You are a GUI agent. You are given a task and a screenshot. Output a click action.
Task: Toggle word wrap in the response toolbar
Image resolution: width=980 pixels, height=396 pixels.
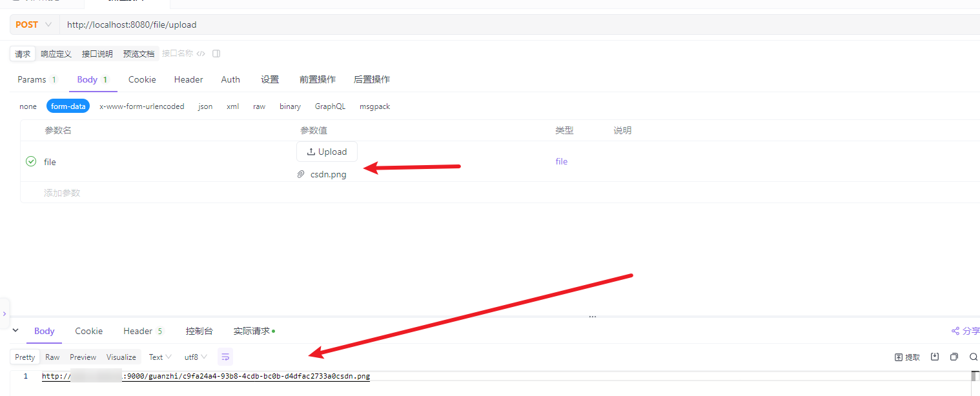(225, 357)
